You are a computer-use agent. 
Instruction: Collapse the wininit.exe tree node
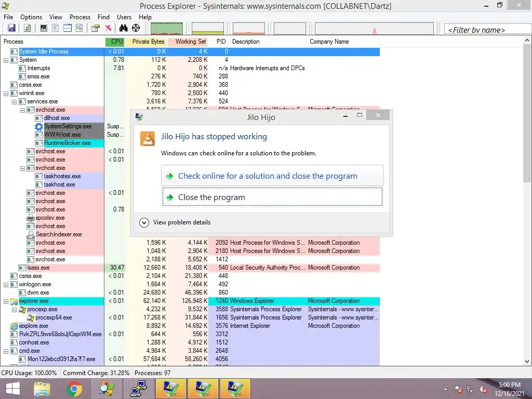(6, 94)
